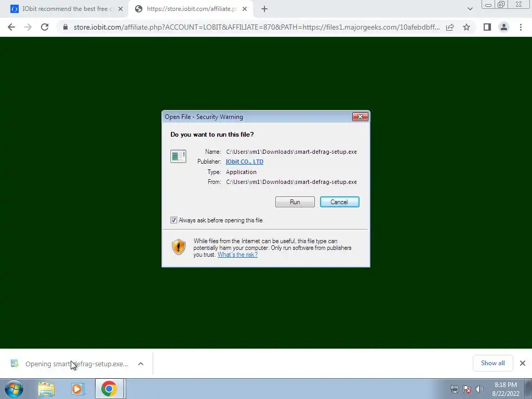Launch Windows Media Player from the taskbar
This screenshot has width=532, height=399.
(x=77, y=389)
